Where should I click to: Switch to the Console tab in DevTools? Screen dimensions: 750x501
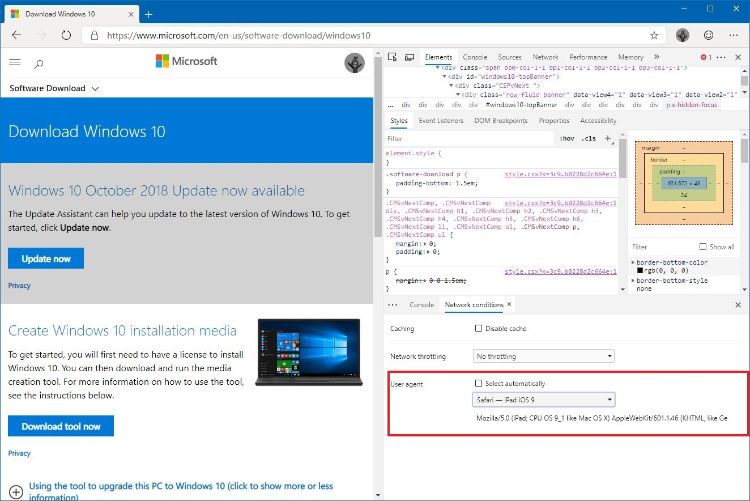click(x=475, y=58)
